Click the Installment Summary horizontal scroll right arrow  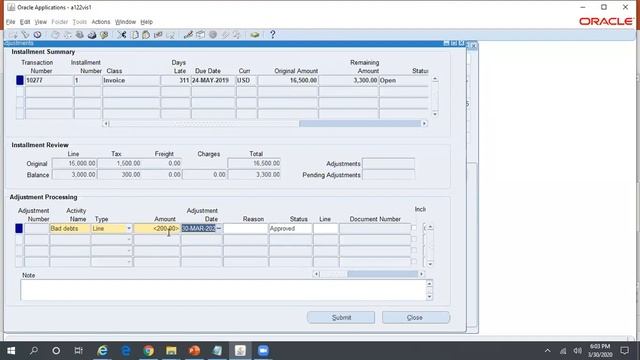[424, 123]
